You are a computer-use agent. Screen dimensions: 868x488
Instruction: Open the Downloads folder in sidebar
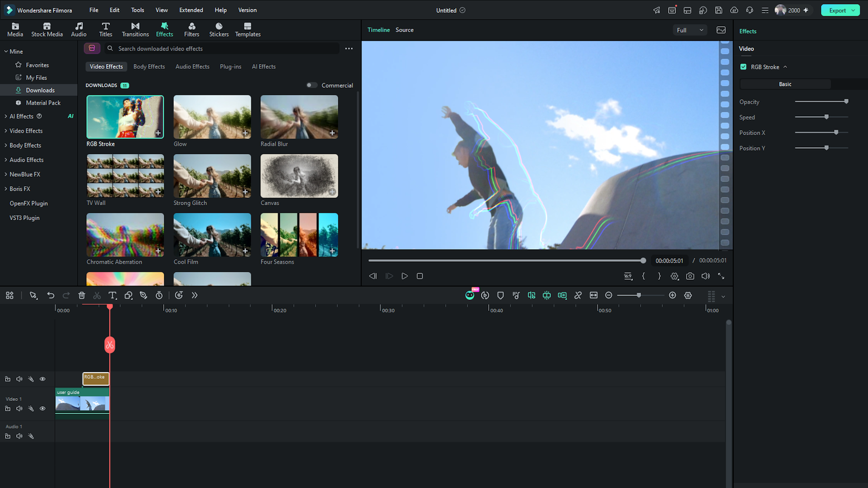click(40, 90)
